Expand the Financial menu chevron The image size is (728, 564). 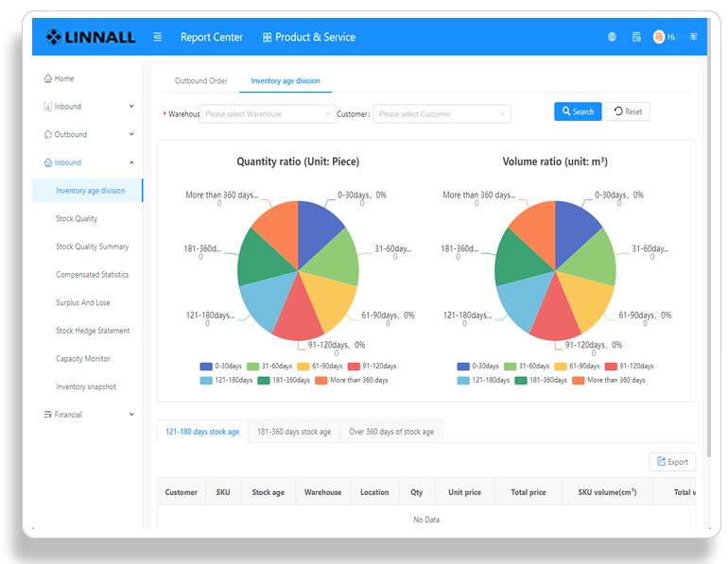tap(131, 414)
